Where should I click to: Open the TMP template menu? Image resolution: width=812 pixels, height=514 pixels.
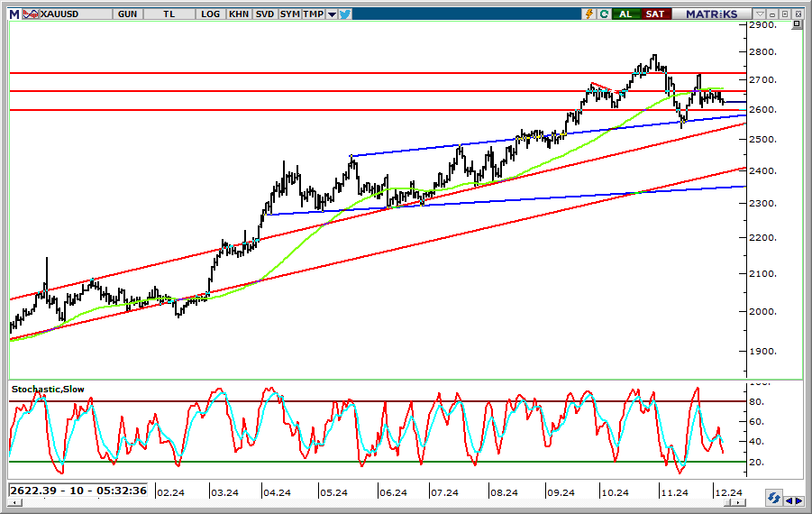(313, 14)
